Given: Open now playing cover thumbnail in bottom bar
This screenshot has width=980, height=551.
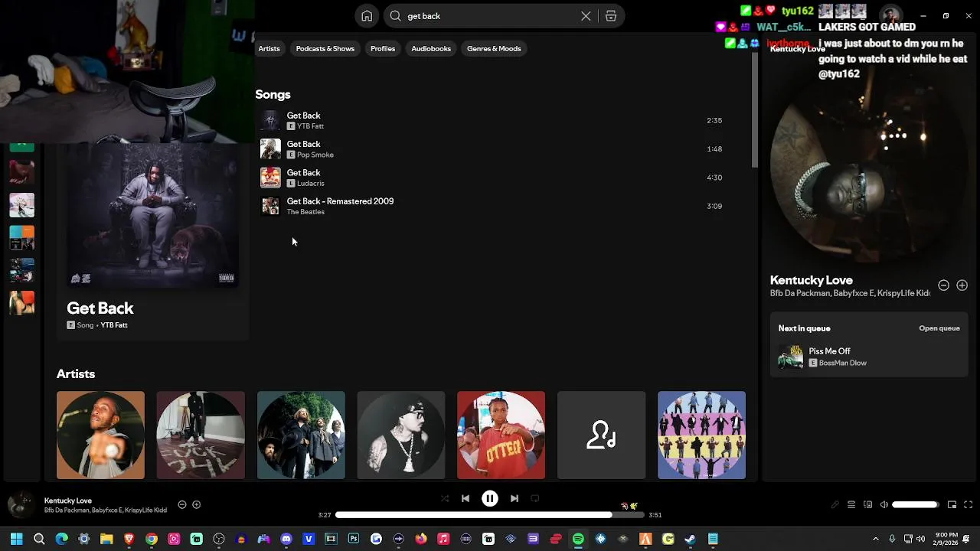Looking at the screenshot, I should tap(21, 504).
